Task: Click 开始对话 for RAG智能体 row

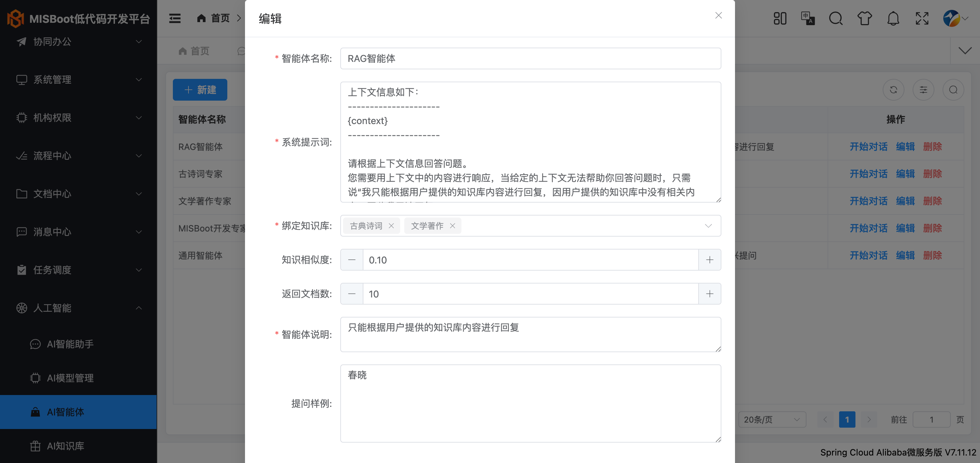Action: (x=868, y=147)
